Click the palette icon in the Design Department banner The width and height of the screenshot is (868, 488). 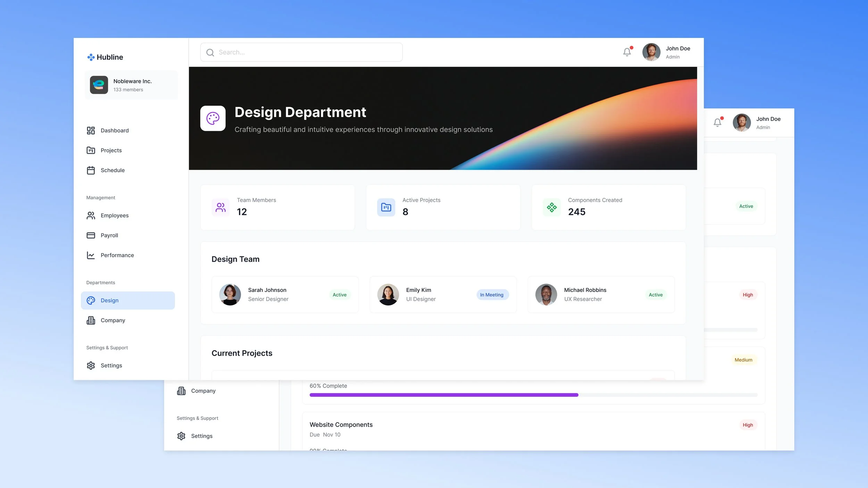coord(213,118)
